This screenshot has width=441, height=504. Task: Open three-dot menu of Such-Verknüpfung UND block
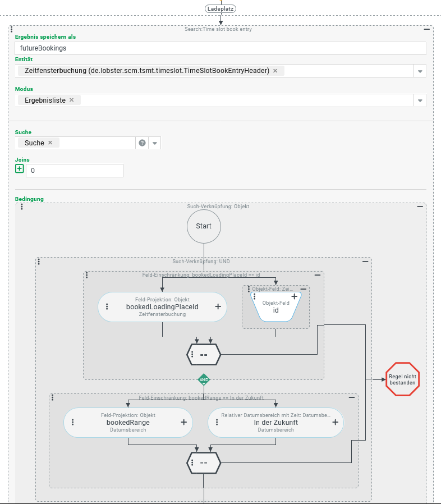[x=39, y=262]
